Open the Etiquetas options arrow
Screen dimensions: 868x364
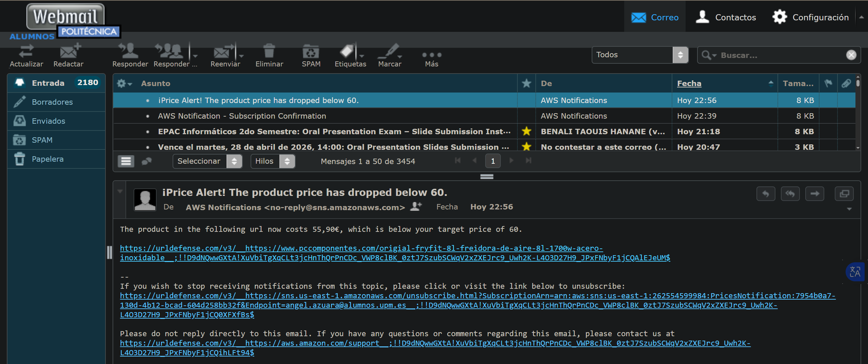tap(362, 56)
